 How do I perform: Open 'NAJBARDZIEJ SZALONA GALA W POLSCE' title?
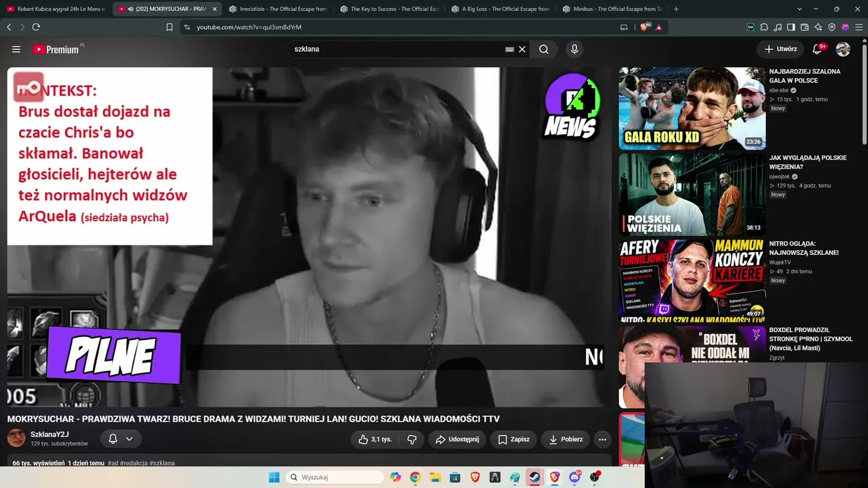click(805, 76)
